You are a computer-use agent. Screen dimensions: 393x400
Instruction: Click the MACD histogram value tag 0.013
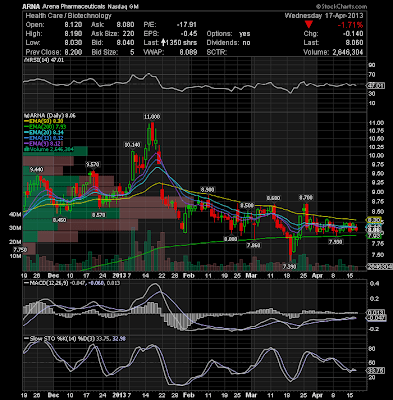click(x=376, y=313)
